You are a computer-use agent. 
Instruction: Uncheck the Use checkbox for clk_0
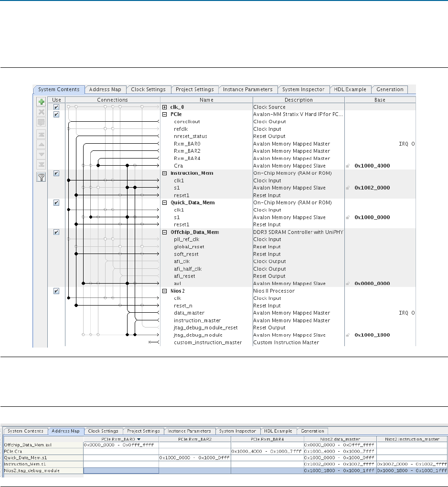point(56,107)
